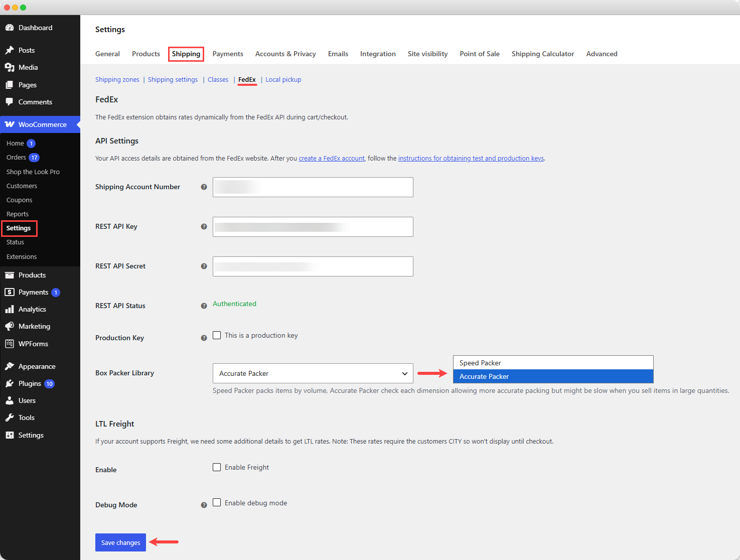Image resolution: width=740 pixels, height=560 pixels.
Task: Toggle the 'Enable debug mode' checkbox
Action: click(217, 502)
